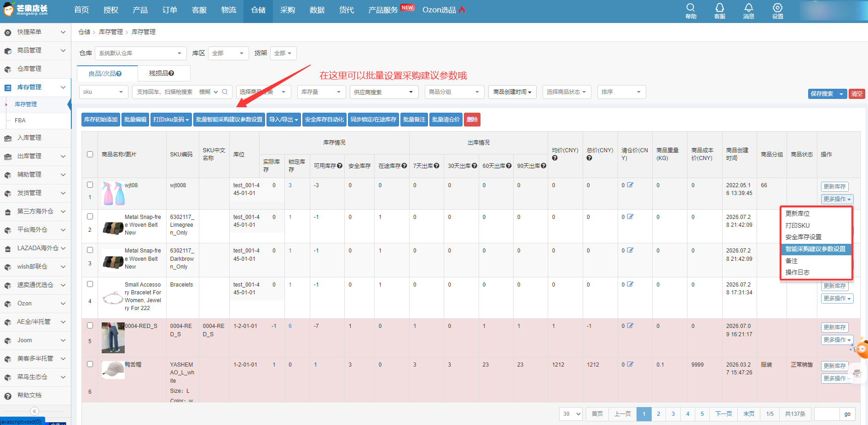Screen dimensions: 868x425
Task: Toggle the select-all header checkbox
Action: [x=90, y=154]
